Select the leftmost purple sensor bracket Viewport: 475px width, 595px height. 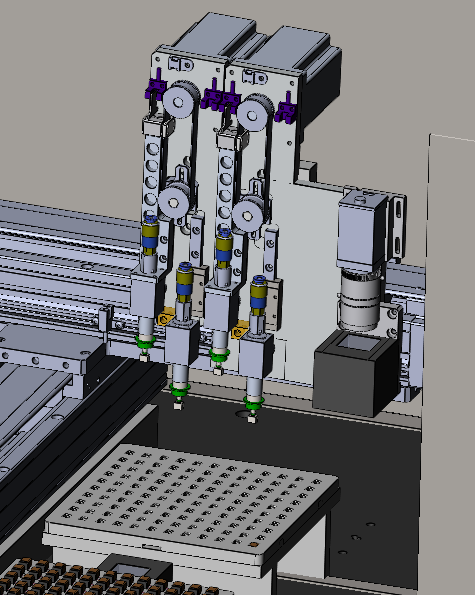156,88
